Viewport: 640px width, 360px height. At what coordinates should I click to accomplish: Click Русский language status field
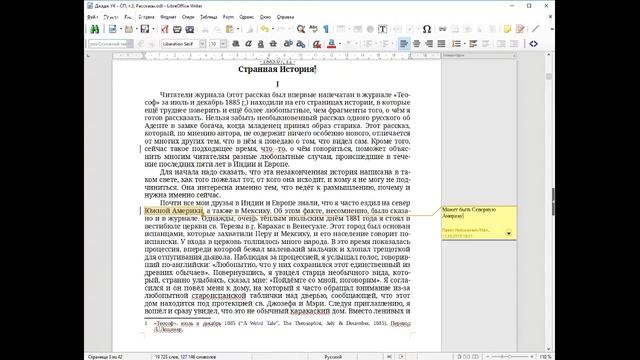[x=333, y=357]
